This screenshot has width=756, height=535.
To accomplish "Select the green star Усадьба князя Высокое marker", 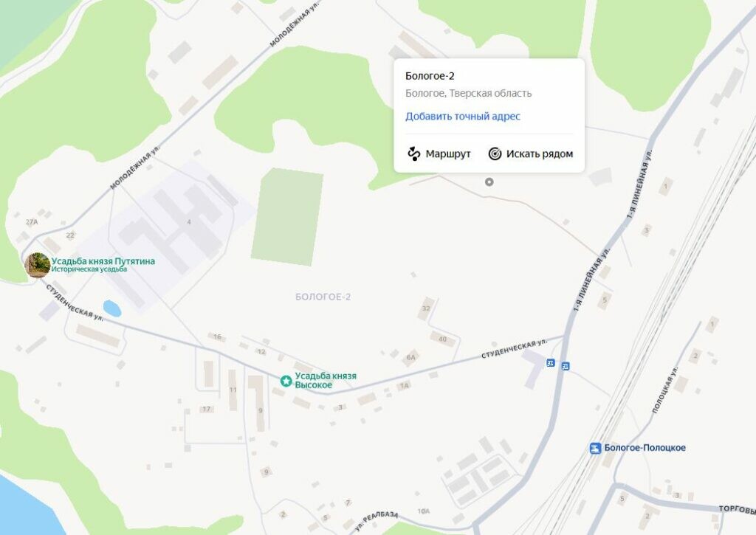I will coord(286,381).
